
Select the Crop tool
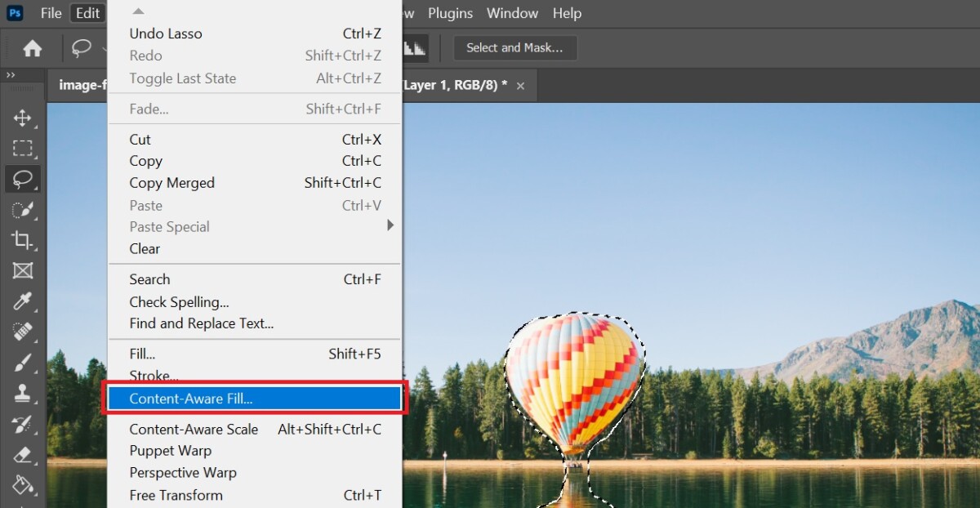22,239
